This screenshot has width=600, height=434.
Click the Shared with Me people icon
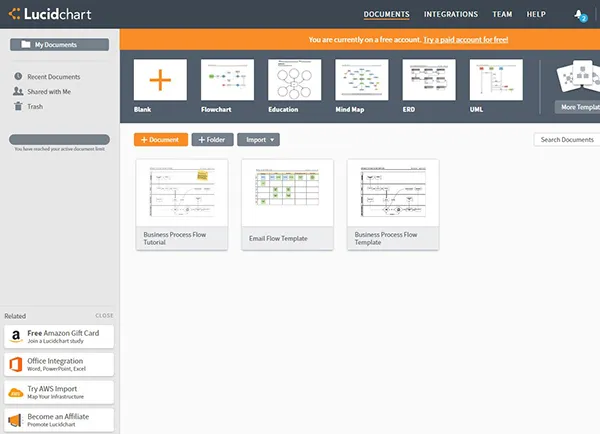(18, 91)
